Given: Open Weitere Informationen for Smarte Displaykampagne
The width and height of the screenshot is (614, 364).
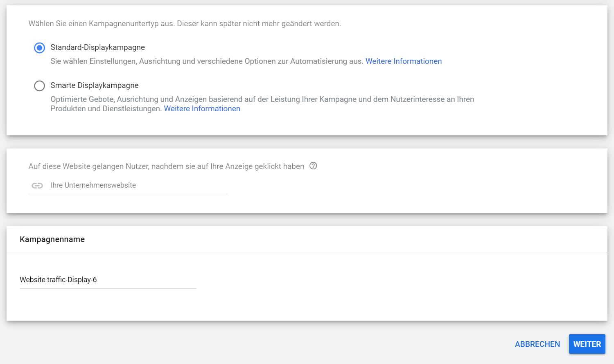Looking at the screenshot, I should [202, 109].
